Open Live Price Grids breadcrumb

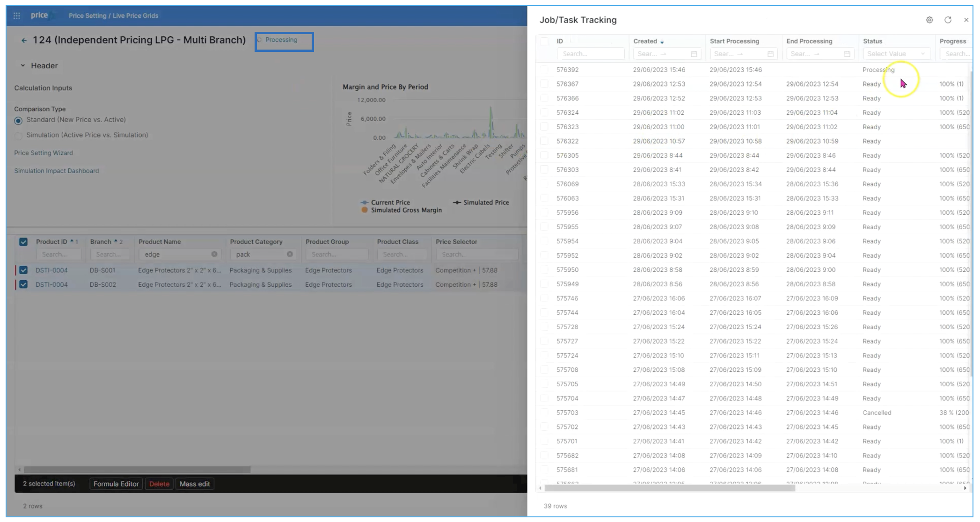pyautogui.click(x=135, y=15)
